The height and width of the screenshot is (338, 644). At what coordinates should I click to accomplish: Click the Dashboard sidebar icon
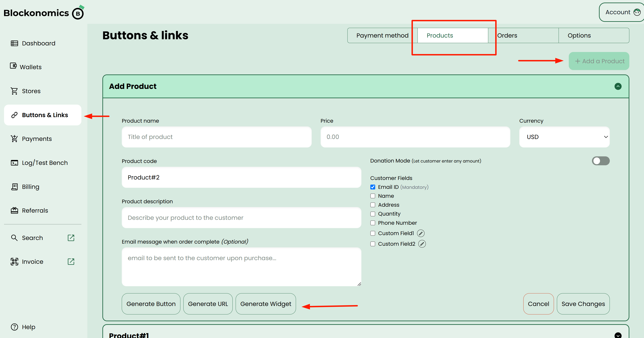pos(14,43)
